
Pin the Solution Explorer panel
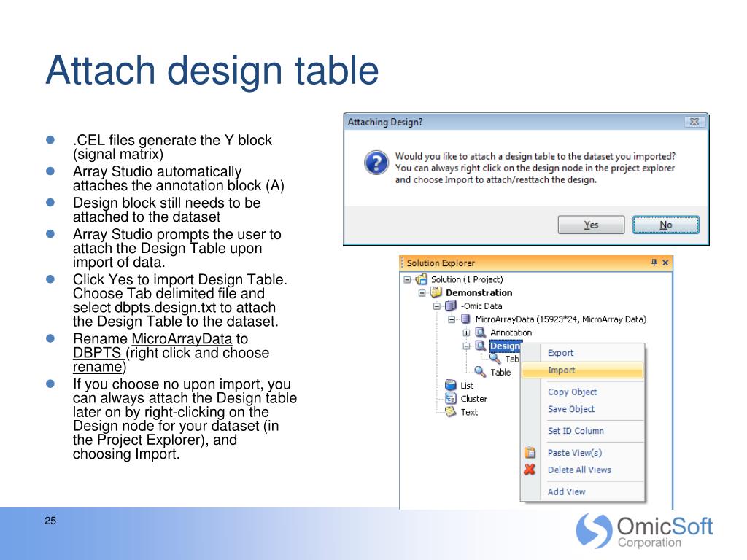[654, 262]
